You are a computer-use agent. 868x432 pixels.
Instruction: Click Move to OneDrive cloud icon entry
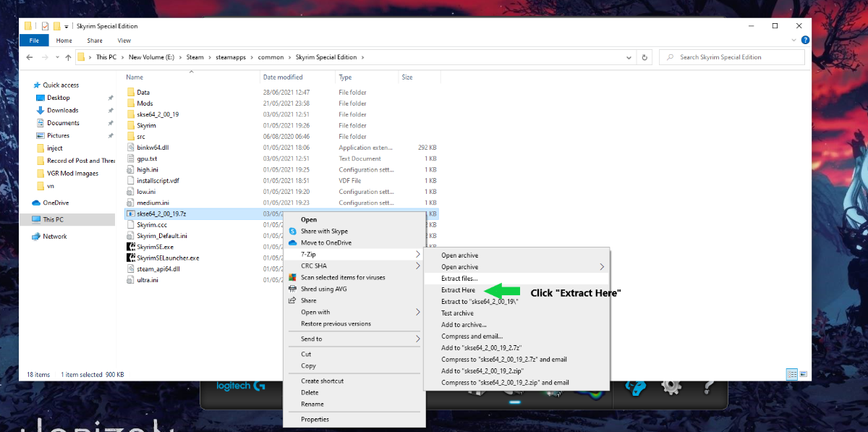[326, 242]
